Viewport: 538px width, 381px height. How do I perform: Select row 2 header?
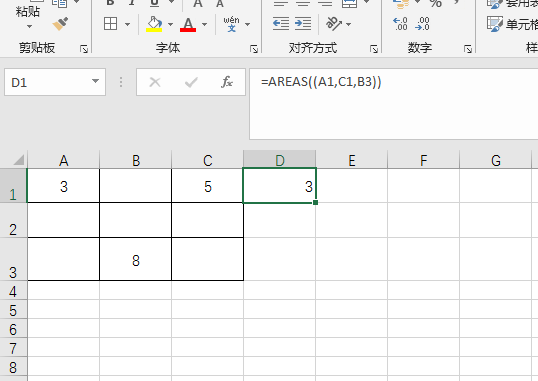13,220
